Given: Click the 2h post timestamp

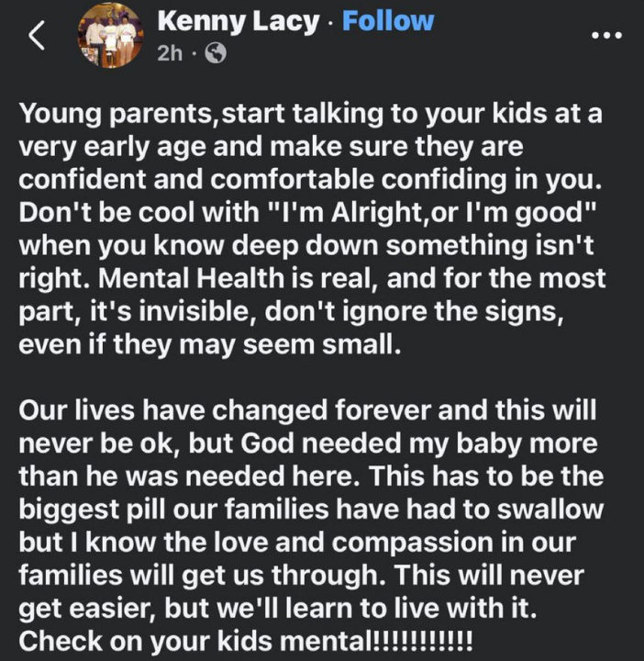Looking at the screenshot, I should (170, 54).
